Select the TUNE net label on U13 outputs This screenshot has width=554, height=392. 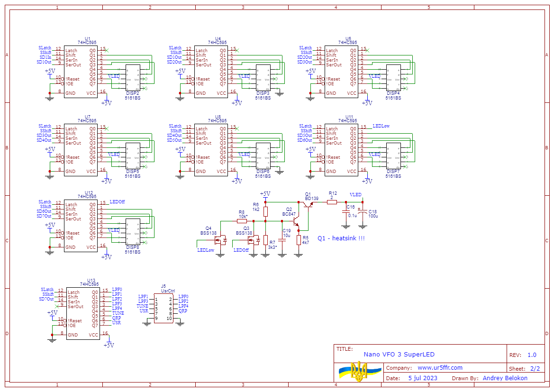(118, 313)
